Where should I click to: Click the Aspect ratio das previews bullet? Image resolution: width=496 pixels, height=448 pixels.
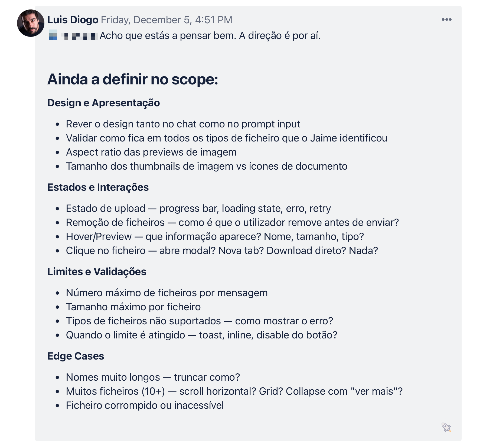coord(151,152)
